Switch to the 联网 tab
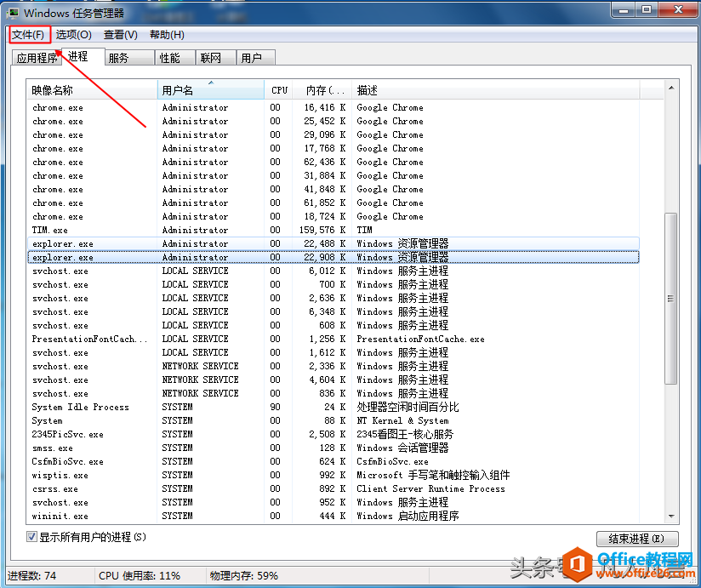 tap(216, 58)
